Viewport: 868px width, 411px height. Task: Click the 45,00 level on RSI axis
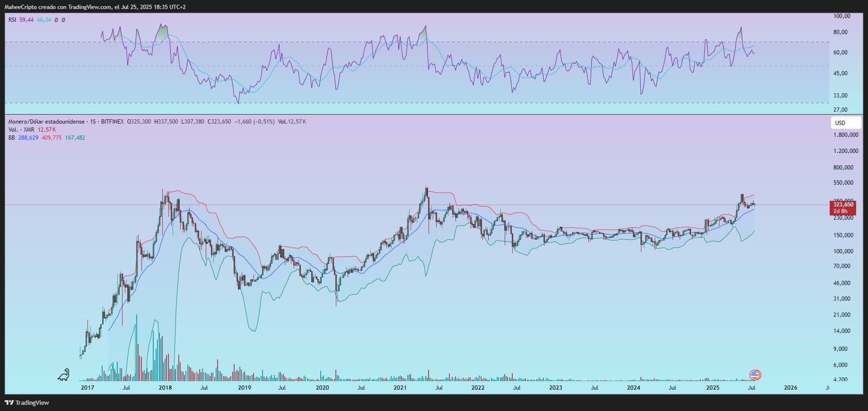pos(841,73)
